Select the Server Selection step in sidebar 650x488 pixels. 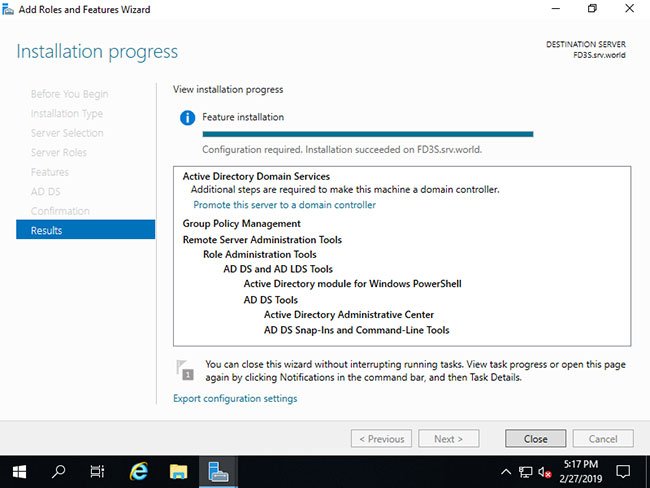pos(67,133)
